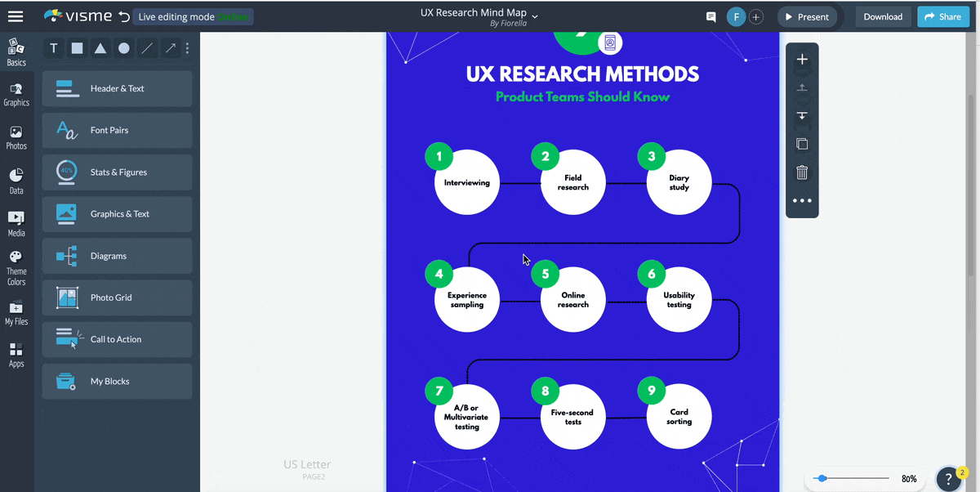Select the triangle shape tool
Viewport: 980px width, 492px height.
tap(100, 48)
